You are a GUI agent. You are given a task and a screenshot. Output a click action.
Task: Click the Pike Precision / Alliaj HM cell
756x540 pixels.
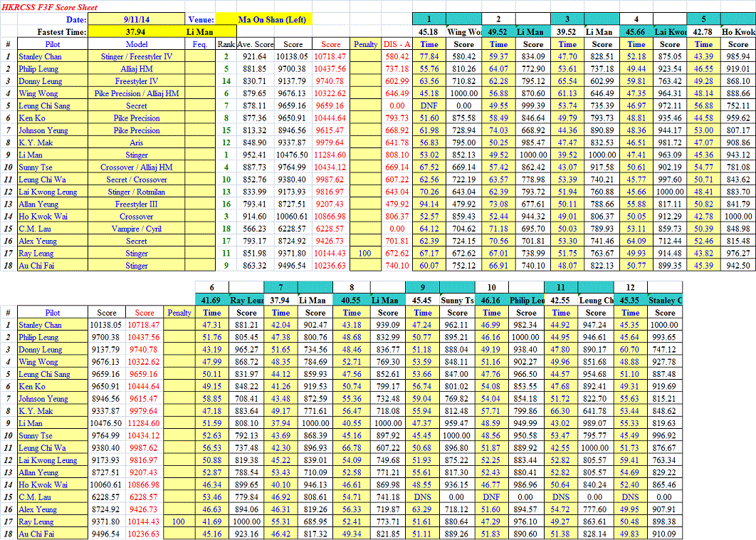136,93
